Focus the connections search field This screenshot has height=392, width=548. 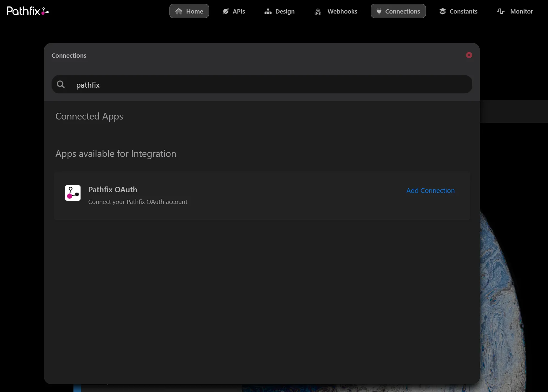tap(262, 84)
